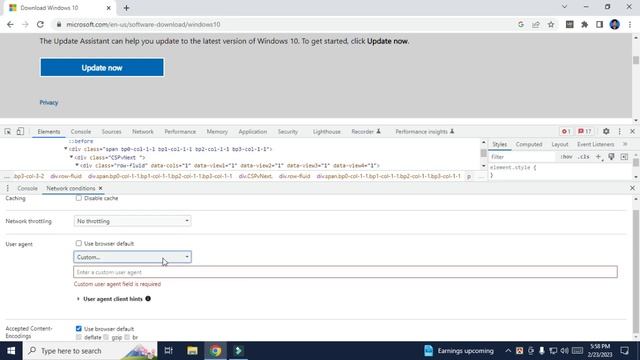Viewport: 640px width, 360px height.
Task: Toggle the gzip encoding checkbox
Action: point(106,337)
